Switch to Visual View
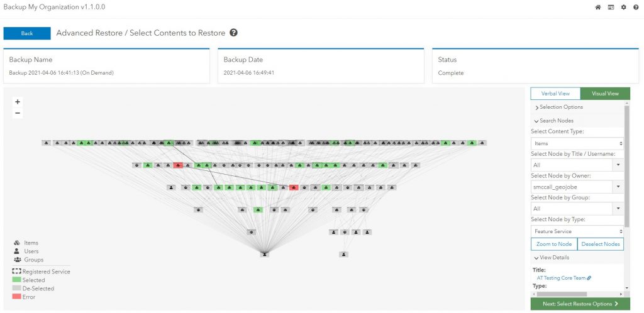The height and width of the screenshot is (313, 644). coord(604,94)
